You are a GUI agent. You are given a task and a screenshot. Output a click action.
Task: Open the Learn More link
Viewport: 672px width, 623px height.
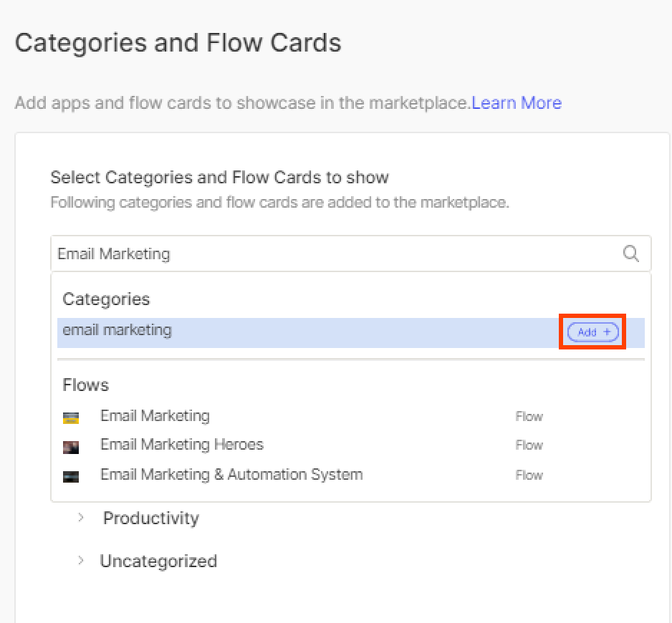point(517,103)
